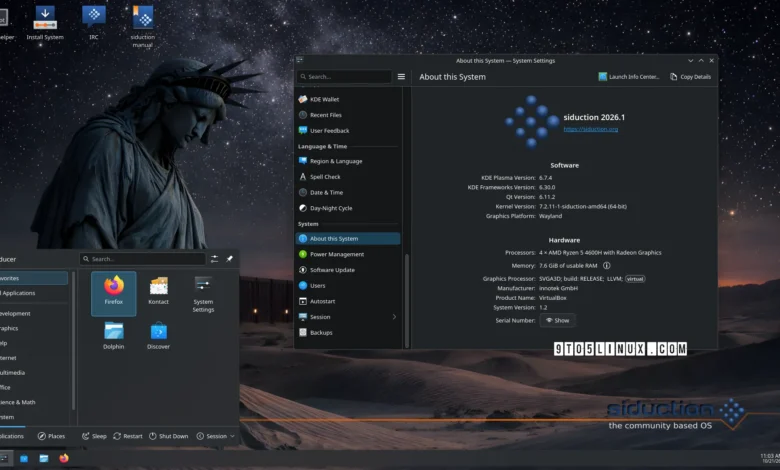Open Date & Time settings
The image size is (780, 470).
click(348, 192)
